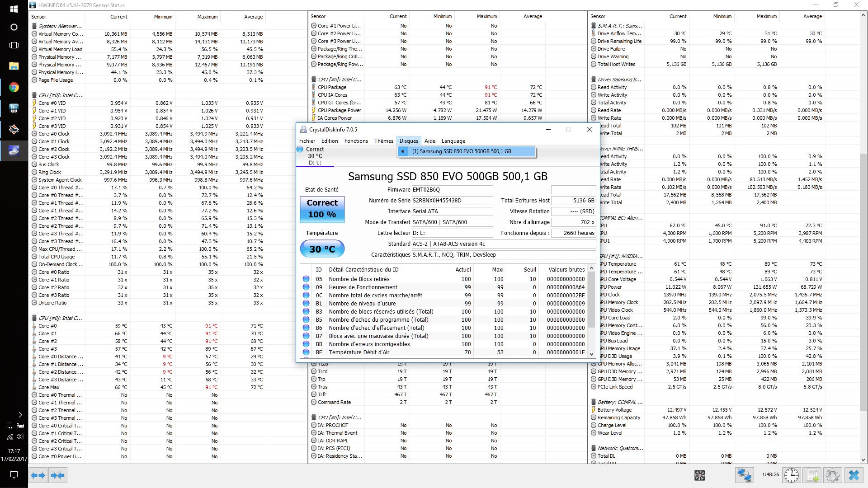Click the SMART list vertical scrollbar thumb
Viewport: 868px width, 488px height.
591,300
